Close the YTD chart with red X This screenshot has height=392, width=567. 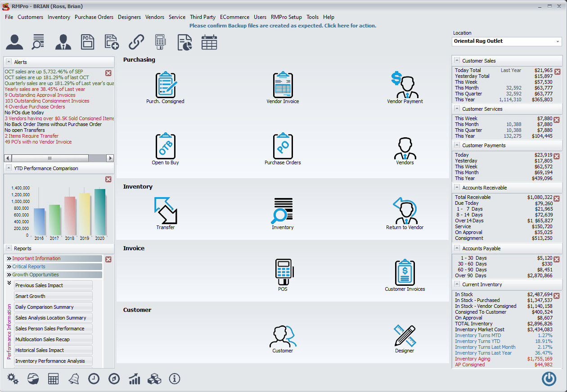[x=108, y=179]
